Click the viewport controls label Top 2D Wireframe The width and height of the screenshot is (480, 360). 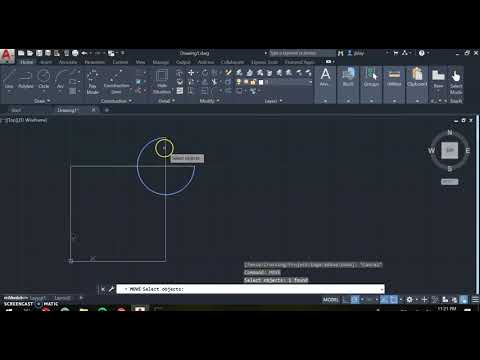click(x=26, y=120)
